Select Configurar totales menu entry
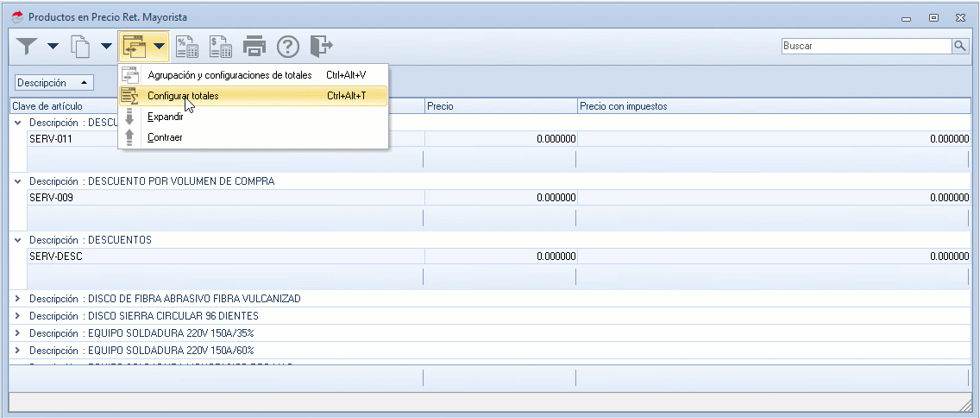Screen dimensions: 980x418 pyautogui.click(x=183, y=96)
